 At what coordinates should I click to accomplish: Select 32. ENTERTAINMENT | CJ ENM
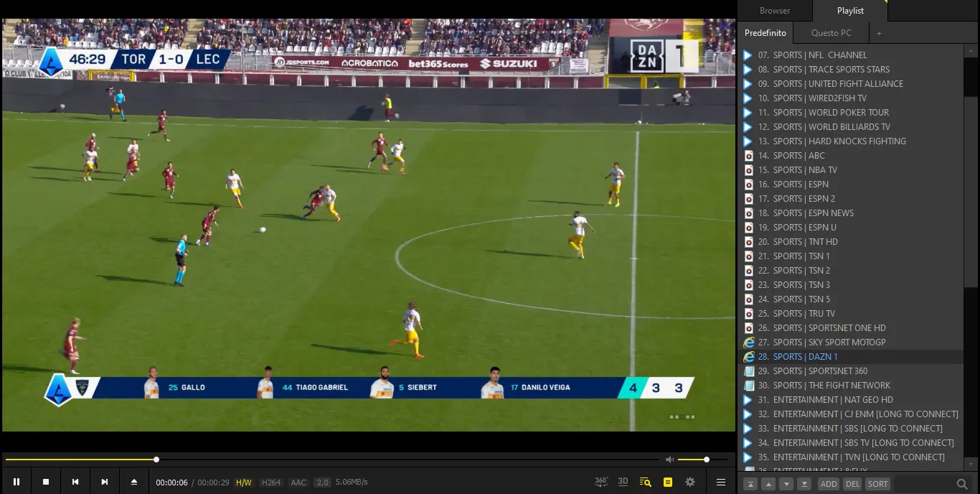pyautogui.click(x=850, y=414)
